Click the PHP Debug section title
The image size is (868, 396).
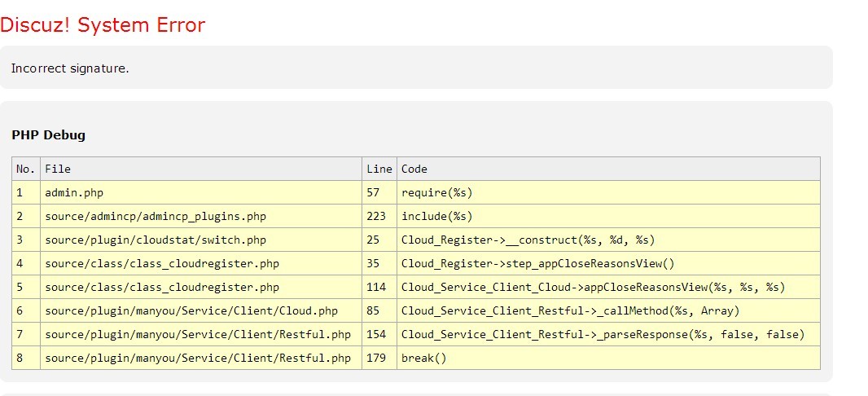48,135
